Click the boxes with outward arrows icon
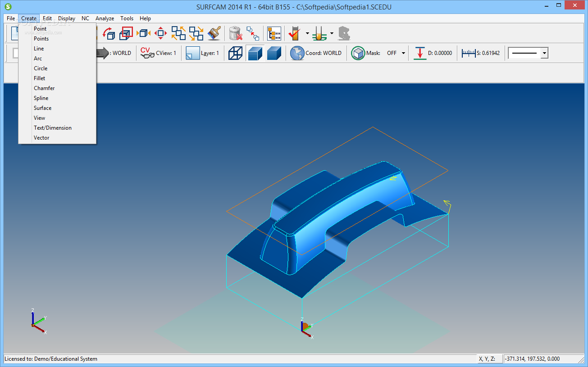Screen dimensions: 588x367 (178, 33)
